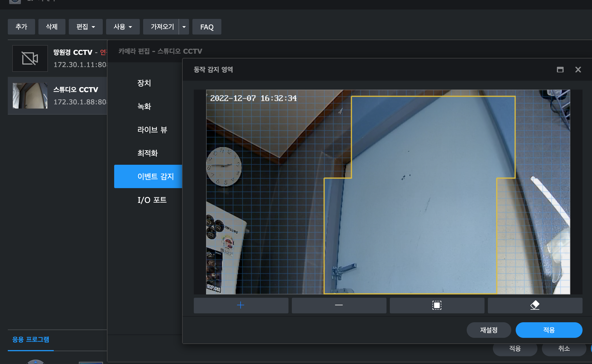Image resolution: width=592 pixels, height=364 pixels.
Task: Click the eraser clear-all icon
Action: tap(535, 305)
